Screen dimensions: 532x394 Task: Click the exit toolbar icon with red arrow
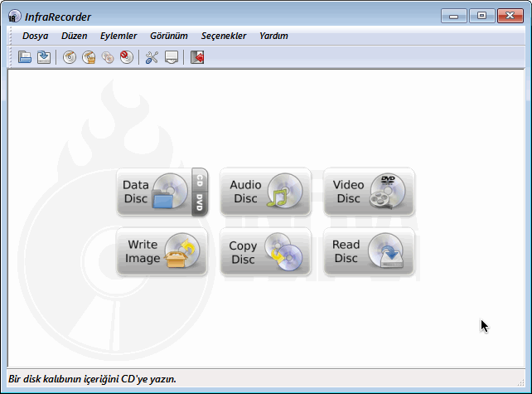click(x=197, y=57)
